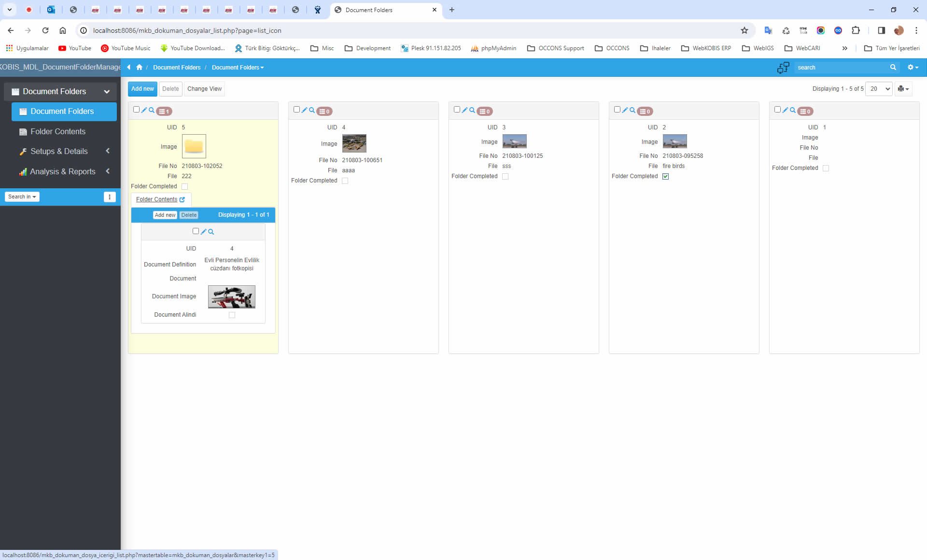This screenshot has width=927, height=560.
Task: View the nested folder content record with magnifier icon
Action: click(x=211, y=232)
